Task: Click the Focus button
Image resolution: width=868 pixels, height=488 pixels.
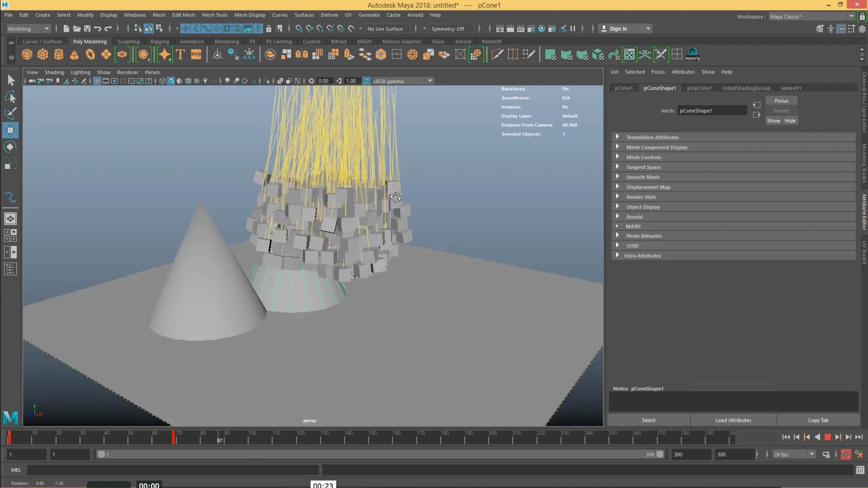Action: (781, 101)
